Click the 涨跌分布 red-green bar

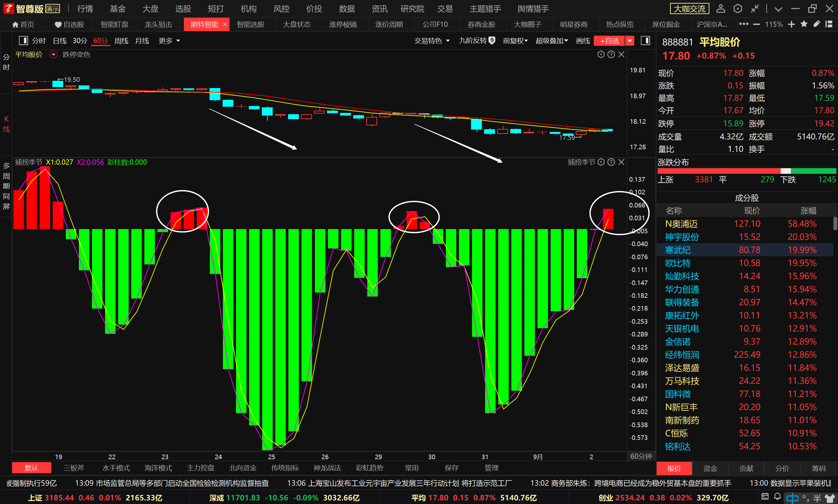pos(747,171)
